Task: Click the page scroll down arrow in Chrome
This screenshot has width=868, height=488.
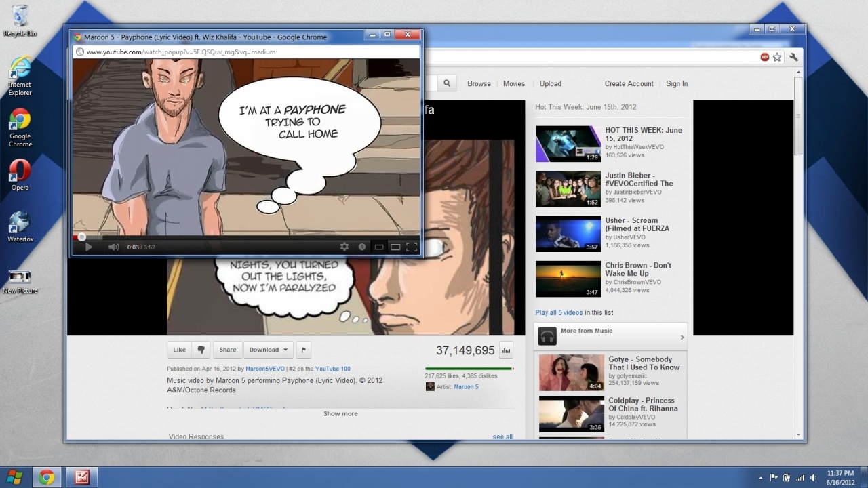Action: tap(798, 435)
